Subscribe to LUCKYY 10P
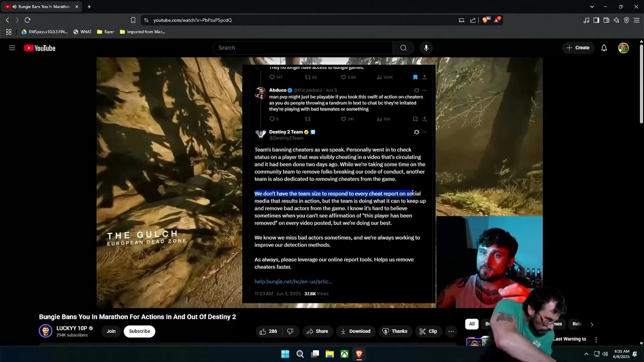Screen dimensions: 644x362 [x=139, y=331]
